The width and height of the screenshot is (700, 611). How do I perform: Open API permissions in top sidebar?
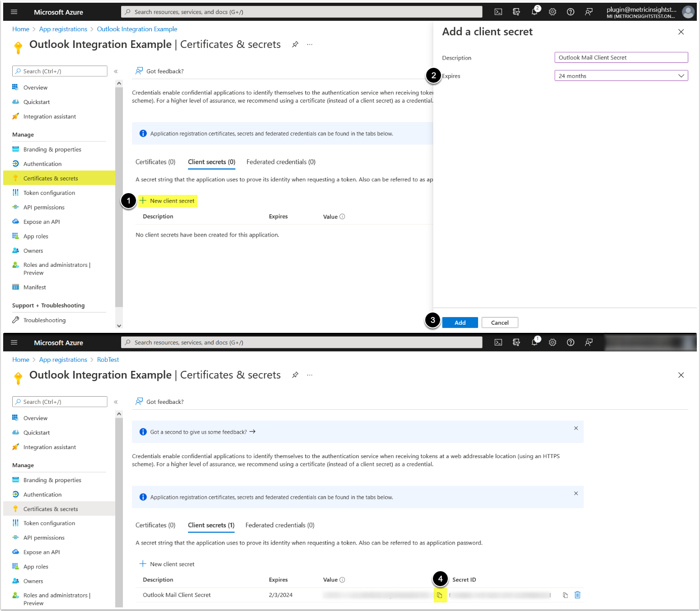[x=44, y=207]
